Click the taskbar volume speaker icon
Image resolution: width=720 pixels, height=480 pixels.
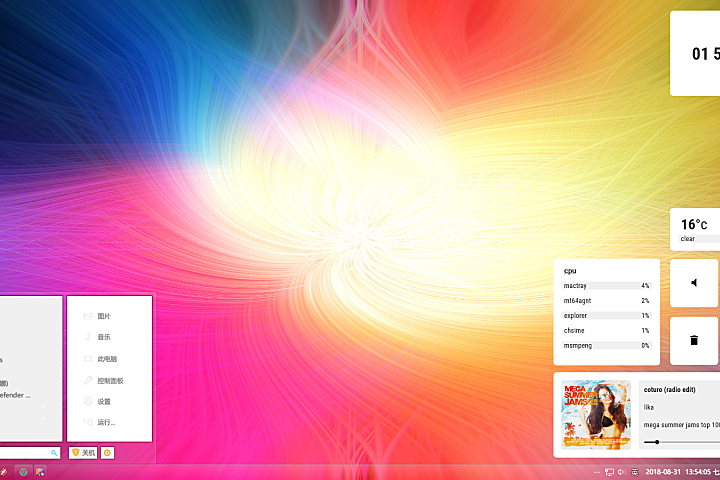[621, 471]
